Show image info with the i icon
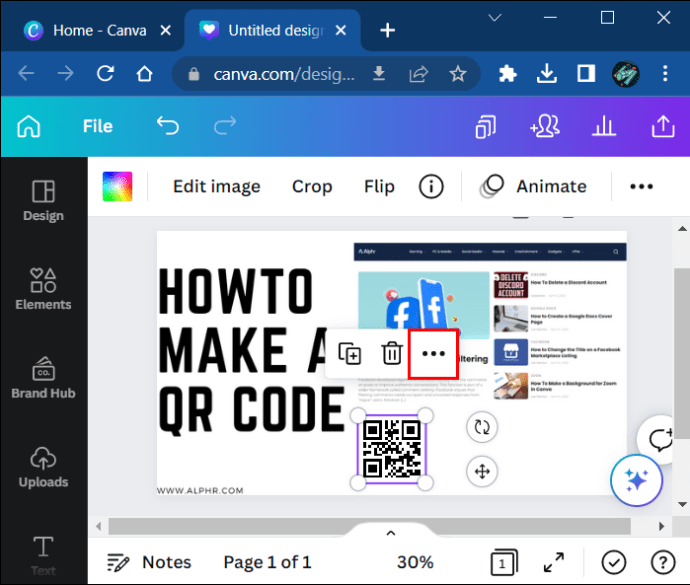The image size is (690, 585). (x=431, y=187)
